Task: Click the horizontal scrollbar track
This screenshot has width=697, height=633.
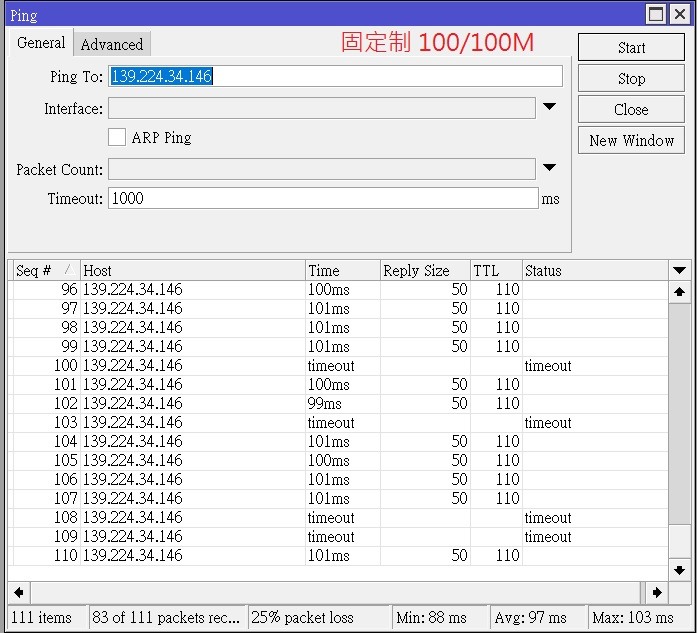Action: [x=336, y=592]
